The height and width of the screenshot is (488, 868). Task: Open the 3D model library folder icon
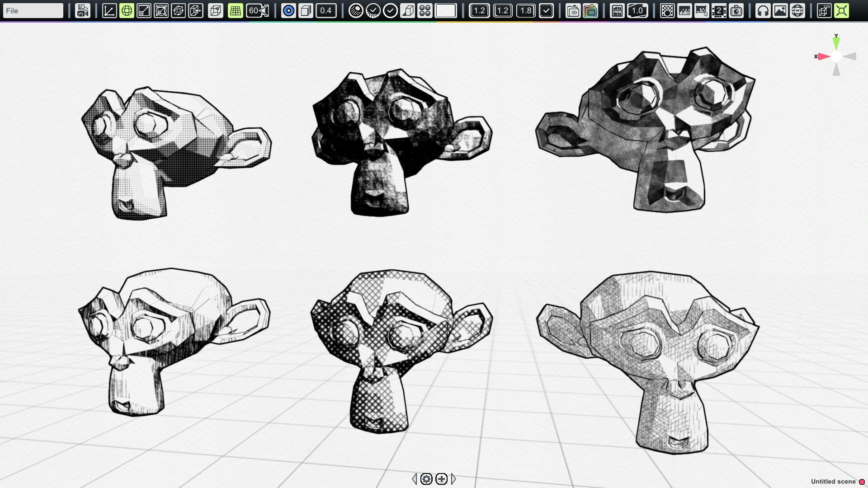[573, 10]
